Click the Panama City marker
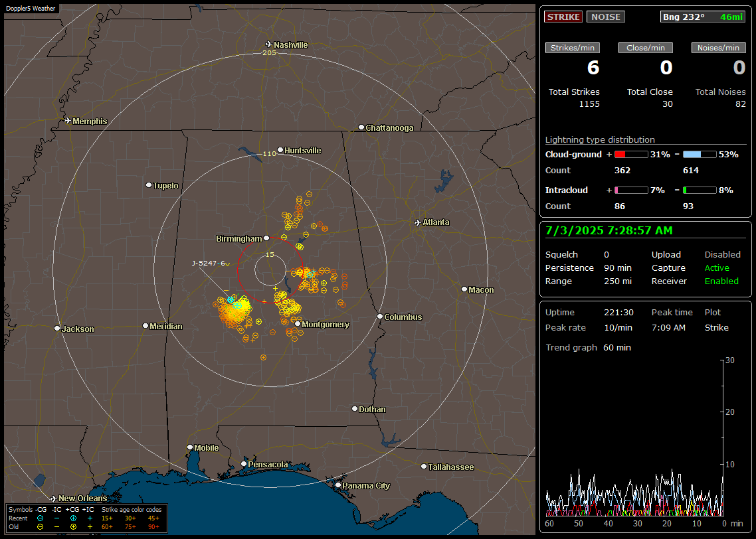Viewport: 756px width, 539px height. tap(338, 485)
